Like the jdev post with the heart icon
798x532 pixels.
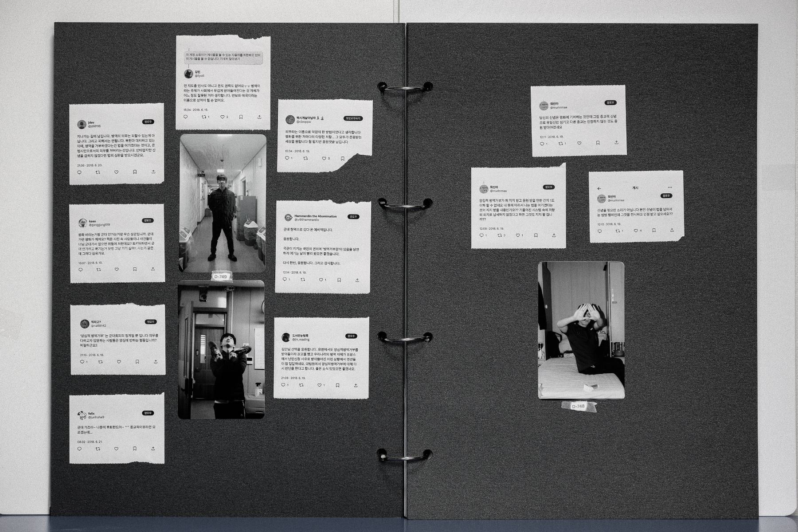pyautogui.click(x=117, y=172)
